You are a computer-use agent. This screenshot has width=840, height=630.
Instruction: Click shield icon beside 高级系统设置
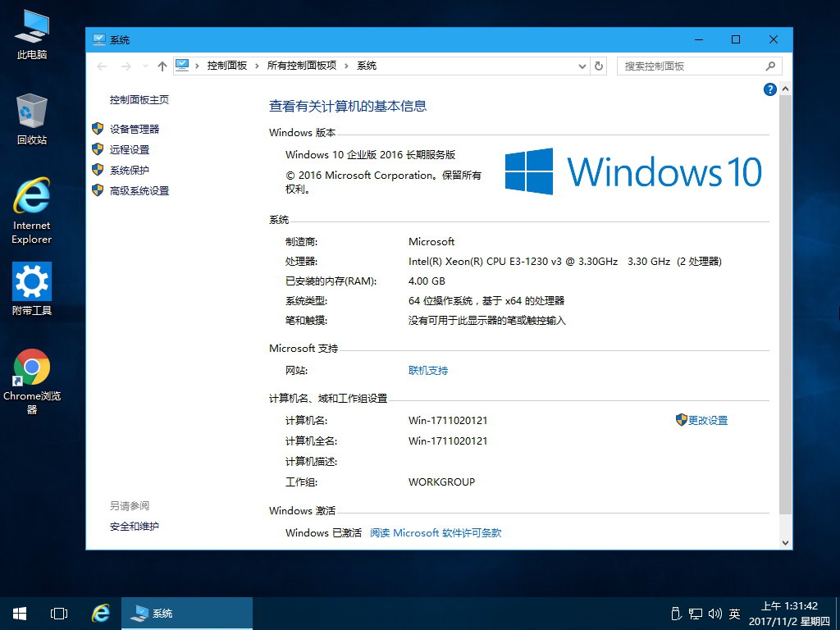pos(98,190)
